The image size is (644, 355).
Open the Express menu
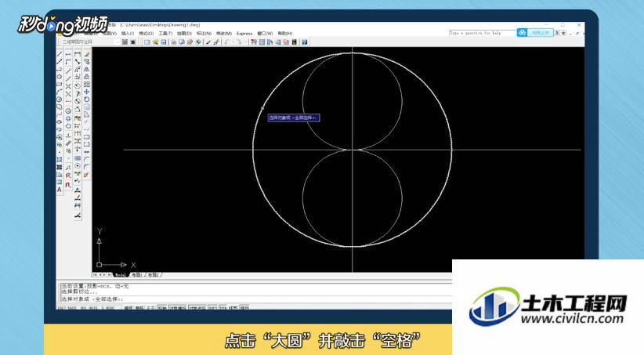pyautogui.click(x=244, y=33)
